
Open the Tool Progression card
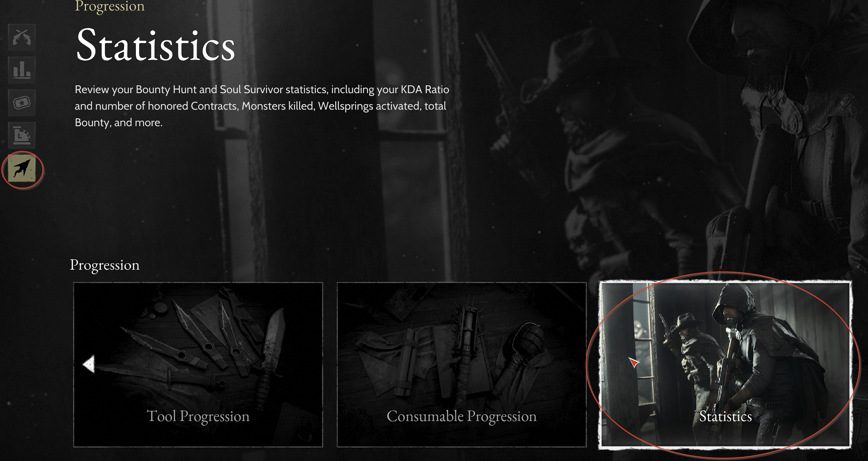[x=198, y=364]
